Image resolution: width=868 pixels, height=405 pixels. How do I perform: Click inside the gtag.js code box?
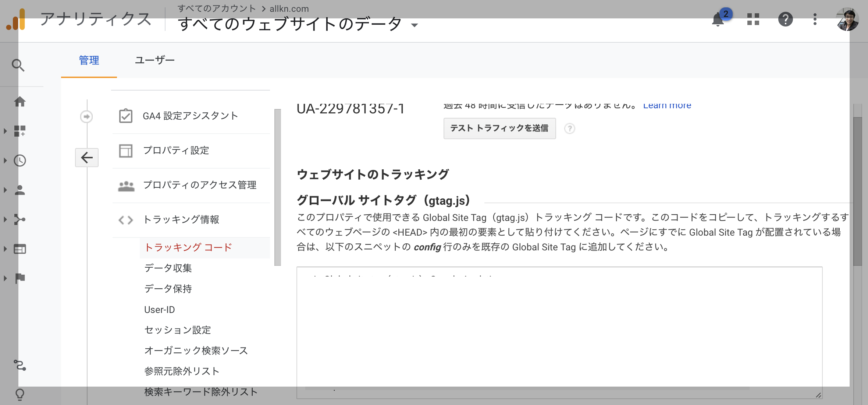559,332
